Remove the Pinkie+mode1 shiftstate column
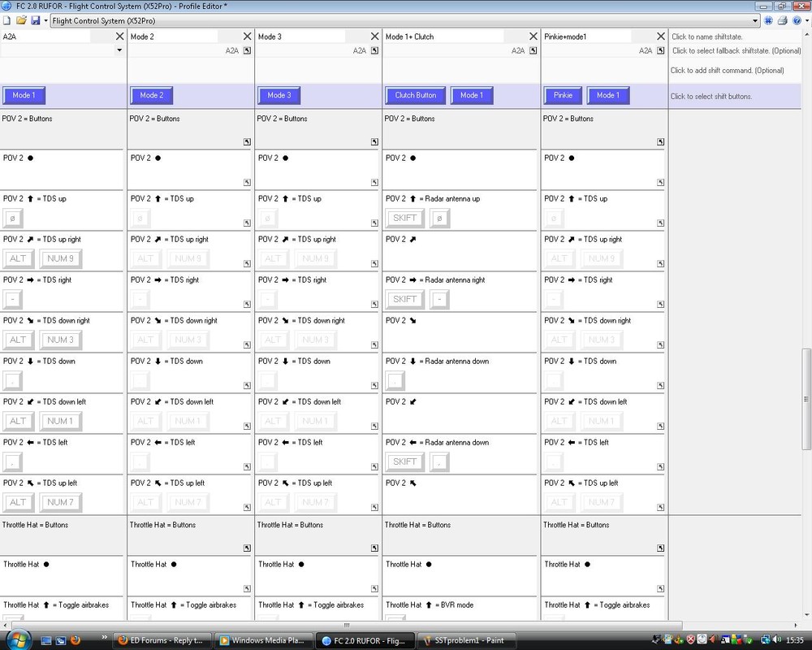Viewport: 812px width, 650px height. (660, 37)
